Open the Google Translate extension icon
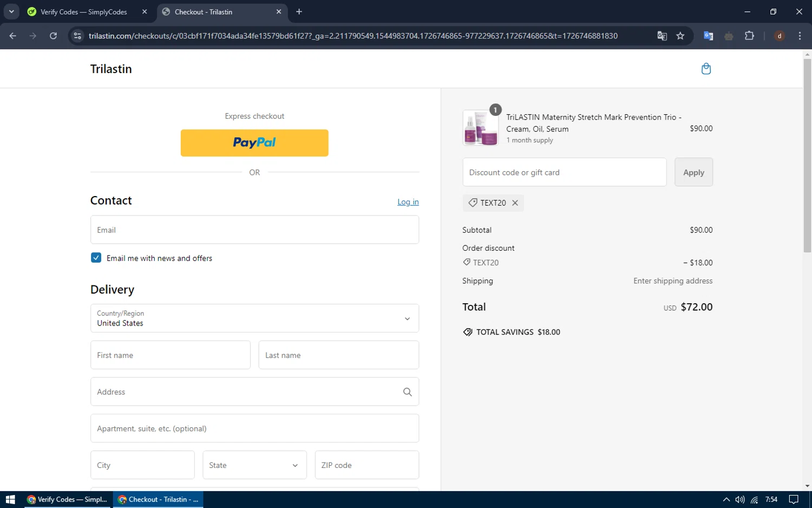 (x=708, y=36)
